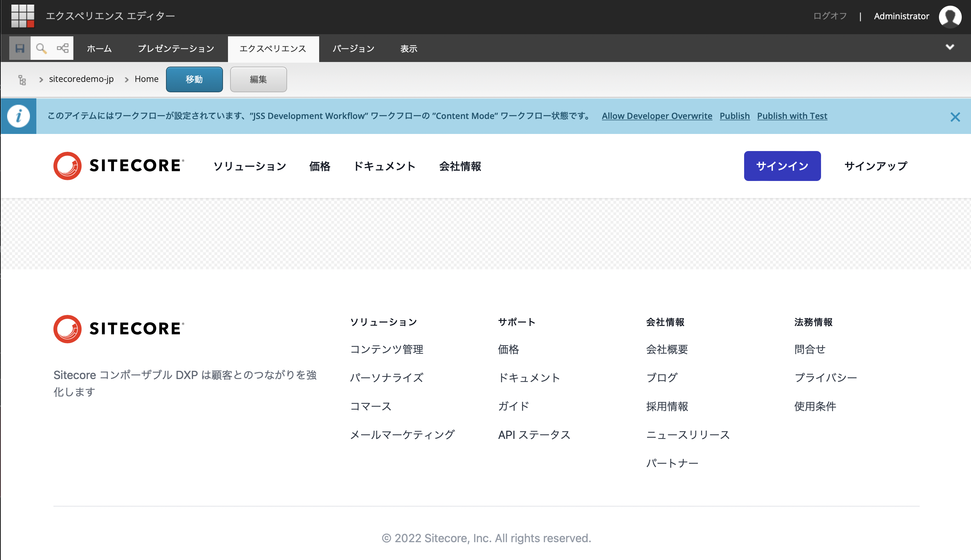Close the workflow notification bar
This screenshot has width=971, height=560.
coord(955,117)
